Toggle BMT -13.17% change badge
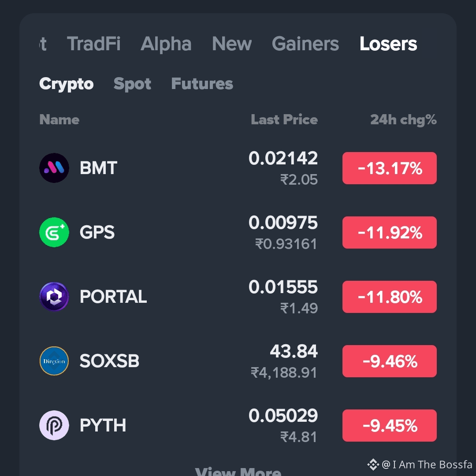This screenshot has width=476, height=476. (x=390, y=168)
